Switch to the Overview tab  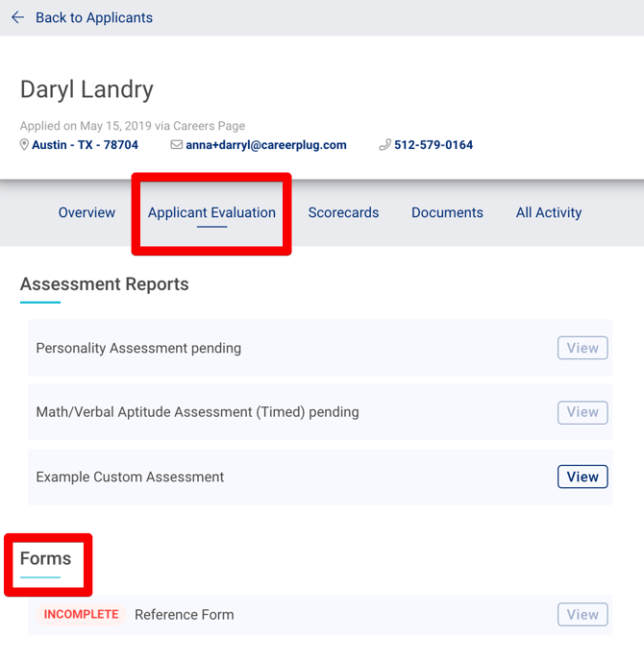click(x=87, y=212)
